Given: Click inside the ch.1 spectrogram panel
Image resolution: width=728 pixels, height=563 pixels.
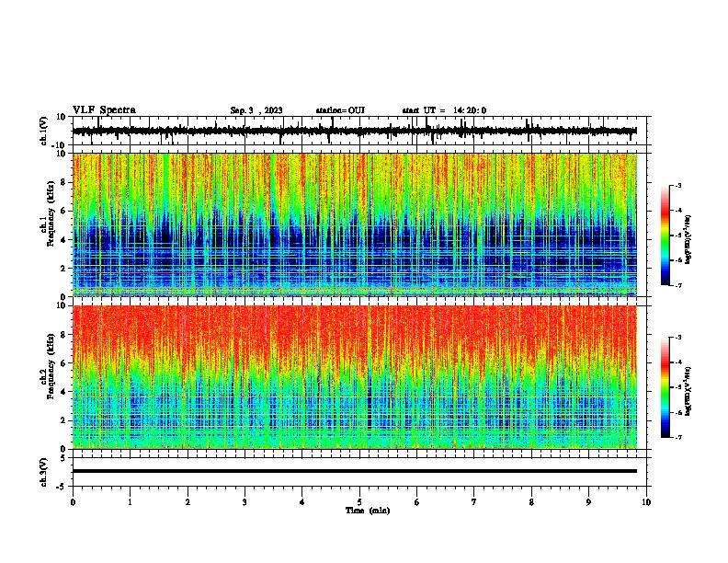Looking at the screenshot, I should click(x=355, y=224).
